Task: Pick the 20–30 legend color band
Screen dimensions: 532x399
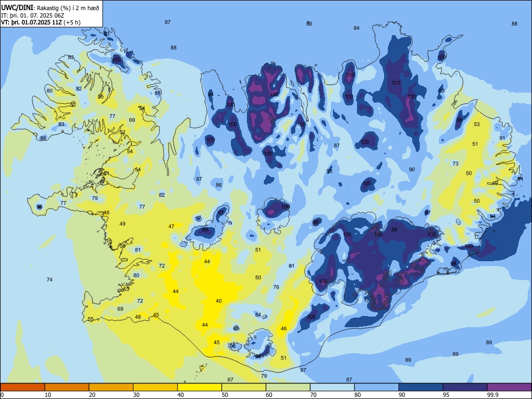Action: click(111, 387)
